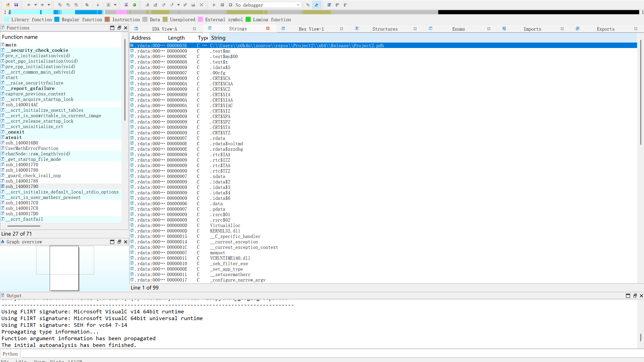Click the down arrow jump icon
The image size is (644, 362).
pyautogui.click(x=98, y=5)
